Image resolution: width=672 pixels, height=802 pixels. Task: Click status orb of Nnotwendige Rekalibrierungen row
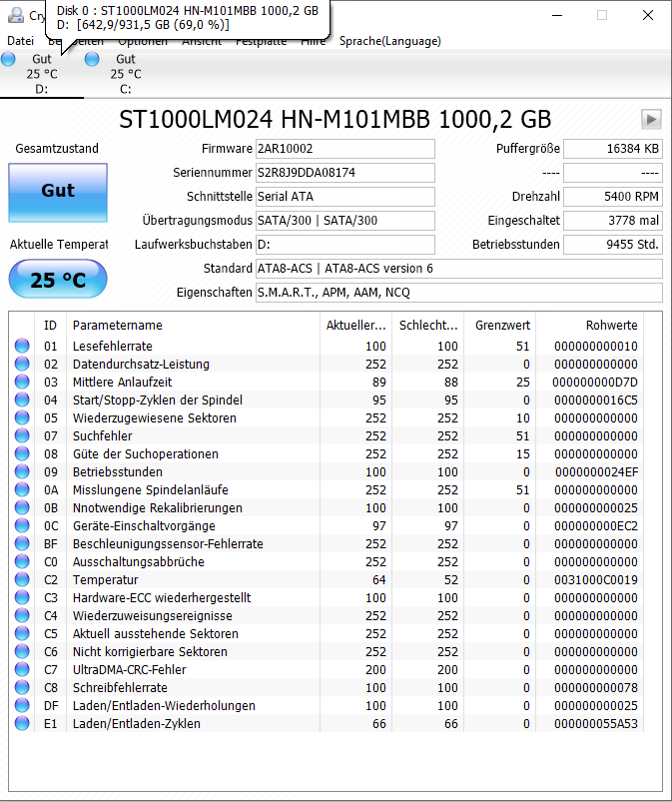pos(22,507)
